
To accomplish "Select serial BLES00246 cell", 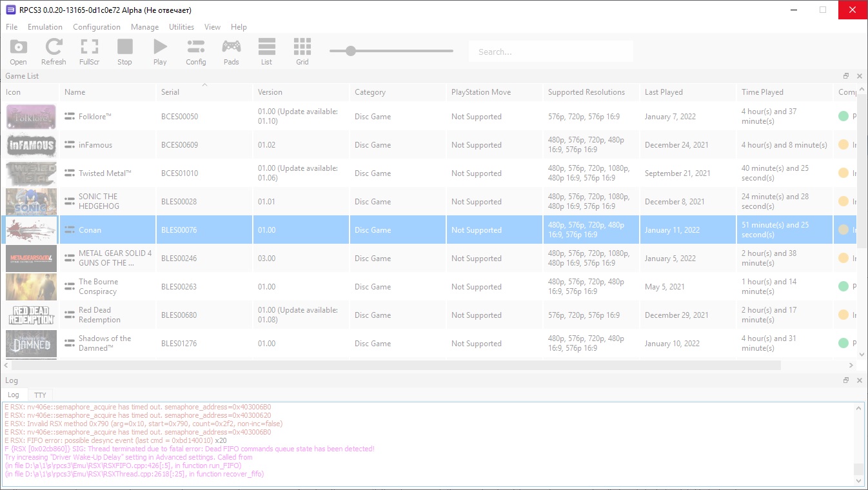I will coord(204,259).
